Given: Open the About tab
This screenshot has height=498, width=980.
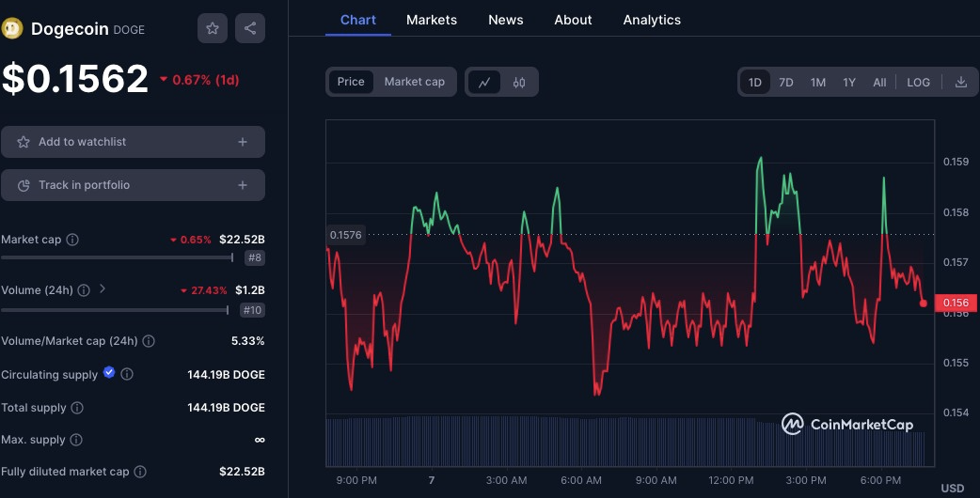Looking at the screenshot, I should tap(573, 20).
